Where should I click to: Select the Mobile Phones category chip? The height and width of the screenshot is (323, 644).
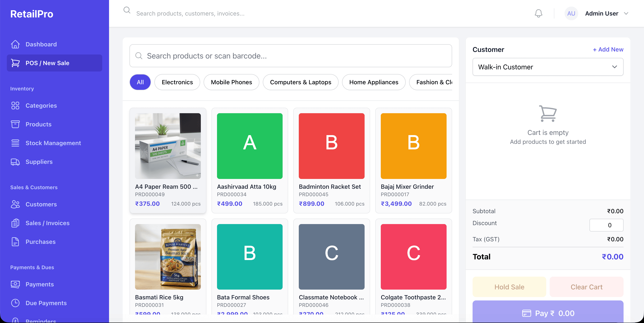pyautogui.click(x=231, y=82)
